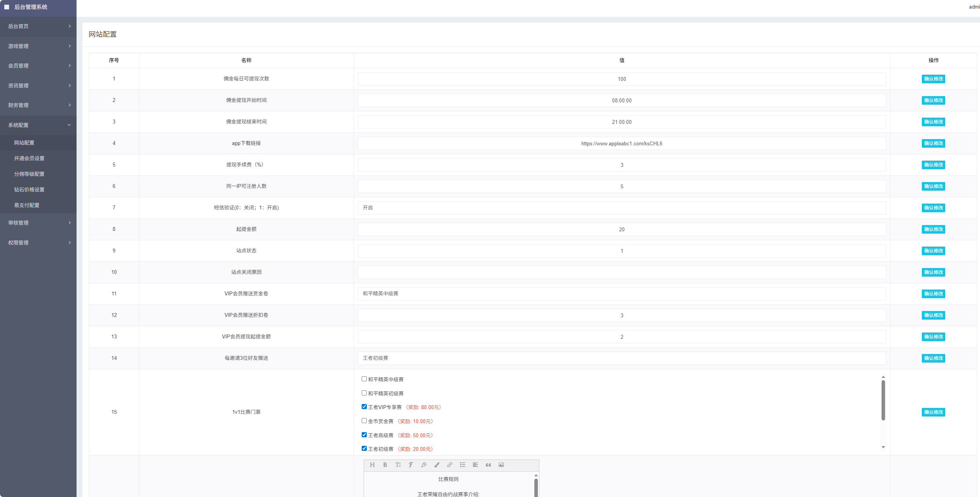
Task: Open font size tool in editor toolbar
Action: (x=398, y=465)
